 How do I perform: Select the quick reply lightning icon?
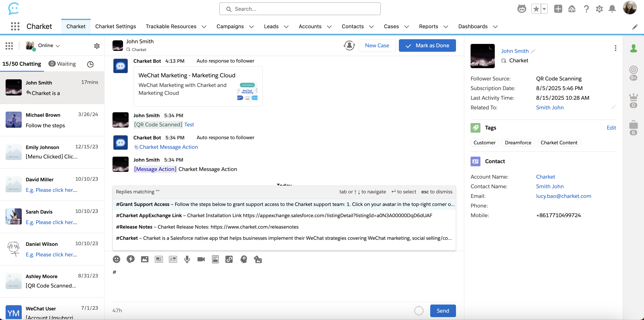(130, 259)
